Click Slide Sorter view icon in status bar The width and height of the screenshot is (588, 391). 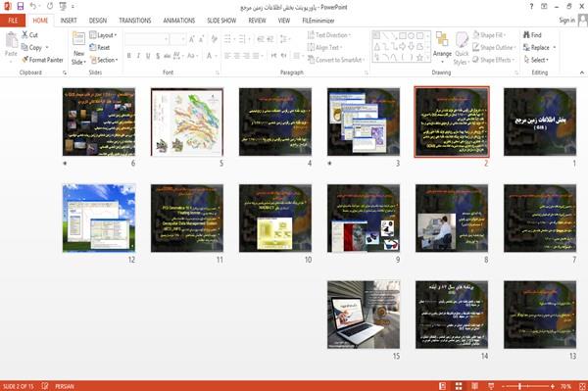click(x=459, y=386)
